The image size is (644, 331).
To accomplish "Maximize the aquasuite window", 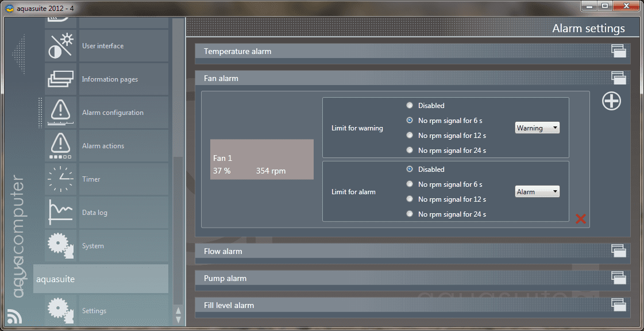I will [x=604, y=6].
